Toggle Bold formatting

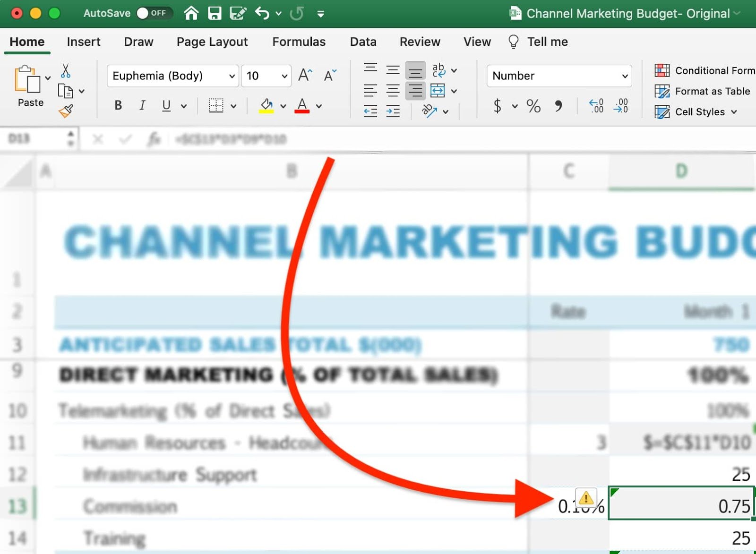click(118, 105)
